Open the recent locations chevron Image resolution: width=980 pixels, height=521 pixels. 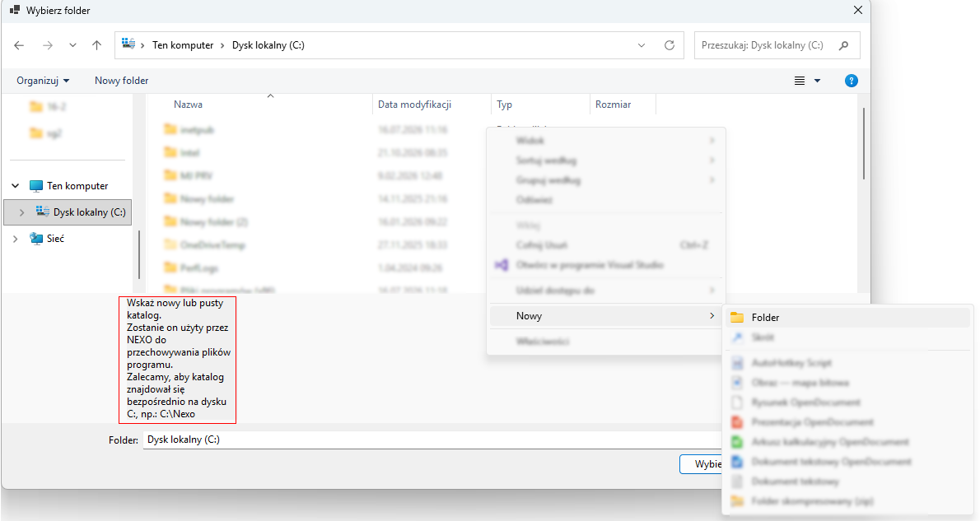coord(73,45)
